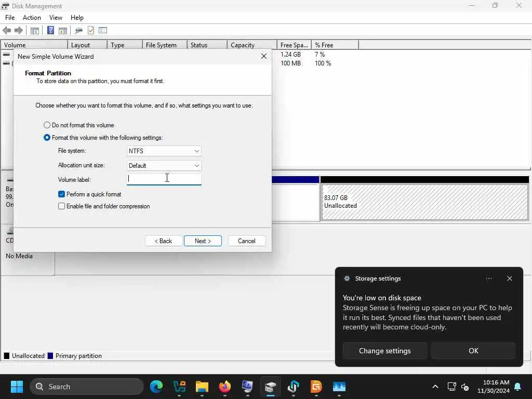The height and width of the screenshot is (399, 532).
Task: Open the Action menu
Action: coord(32,18)
